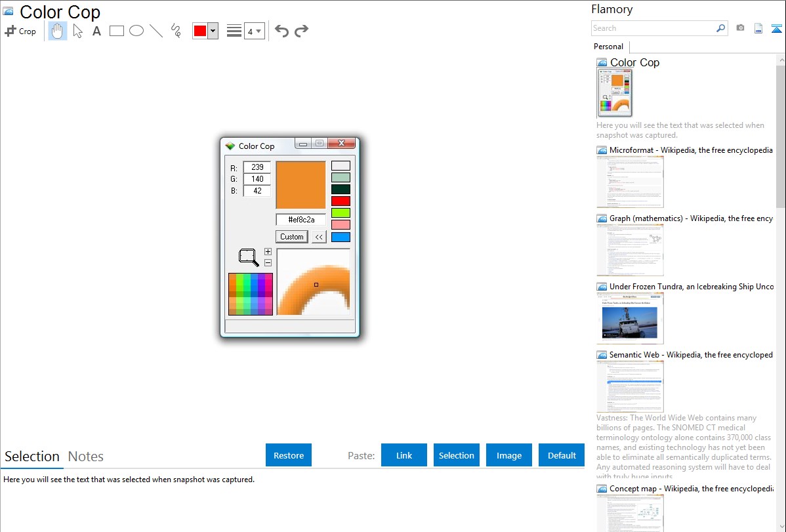This screenshot has width=786, height=532.
Task: Click the Flamory search field
Action: pyautogui.click(x=653, y=28)
